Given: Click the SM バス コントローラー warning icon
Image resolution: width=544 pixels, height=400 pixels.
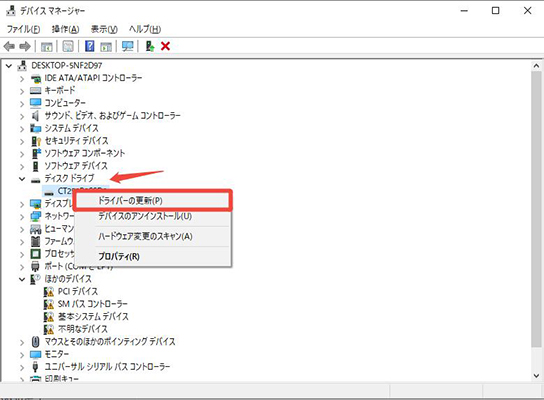Looking at the screenshot, I should [x=49, y=304].
